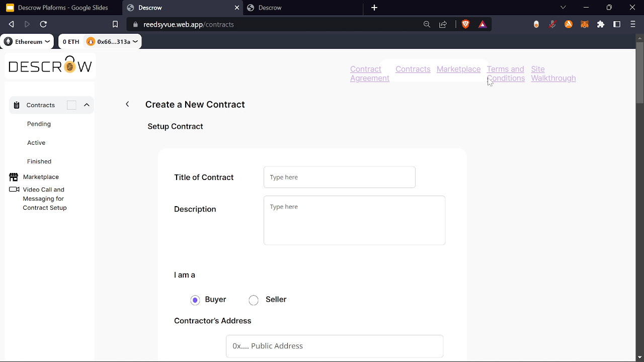Click the Contracts clipboard icon in sidebar
644x362 pixels.
tap(17, 105)
